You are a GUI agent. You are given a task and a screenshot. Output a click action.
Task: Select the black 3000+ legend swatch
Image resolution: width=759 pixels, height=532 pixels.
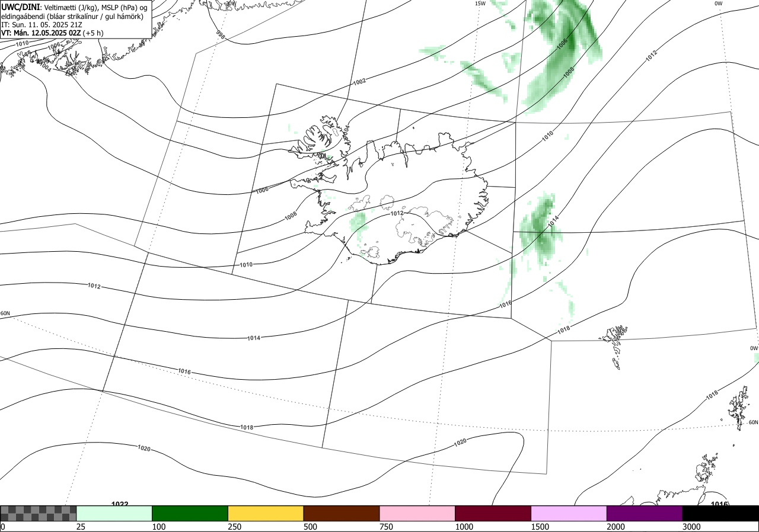[x=721, y=513]
